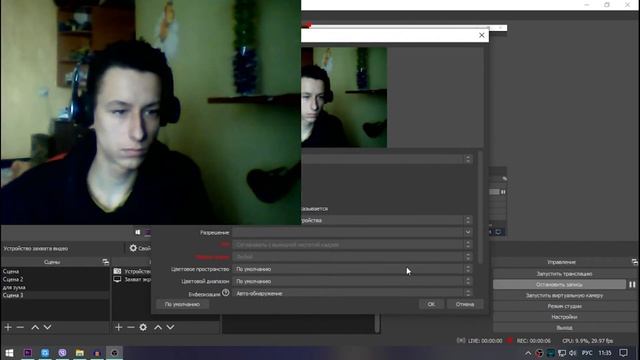The height and width of the screenshot is (360, 640).
Task: Open properties gear next to source name
Action: coord(133,248)
